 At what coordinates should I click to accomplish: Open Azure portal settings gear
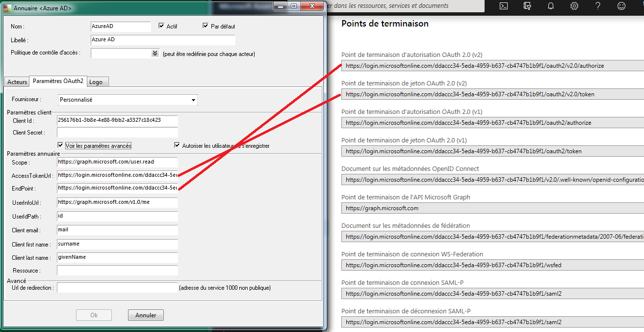(x=574, y=6)
